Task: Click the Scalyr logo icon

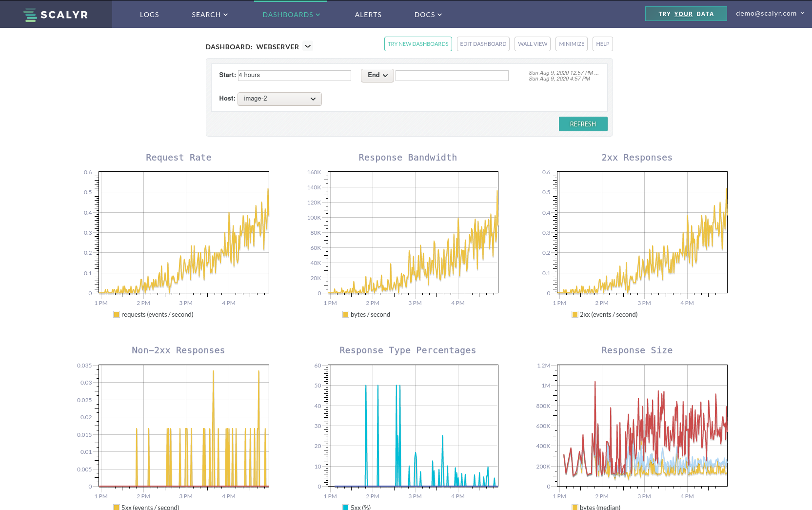Action: point(30,15)
